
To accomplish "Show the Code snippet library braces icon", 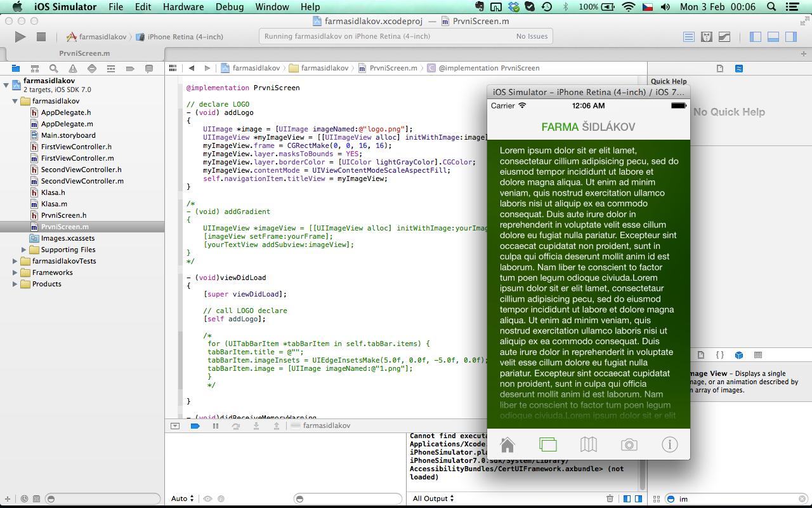I will pyautogui.click(x=720, y=355).
